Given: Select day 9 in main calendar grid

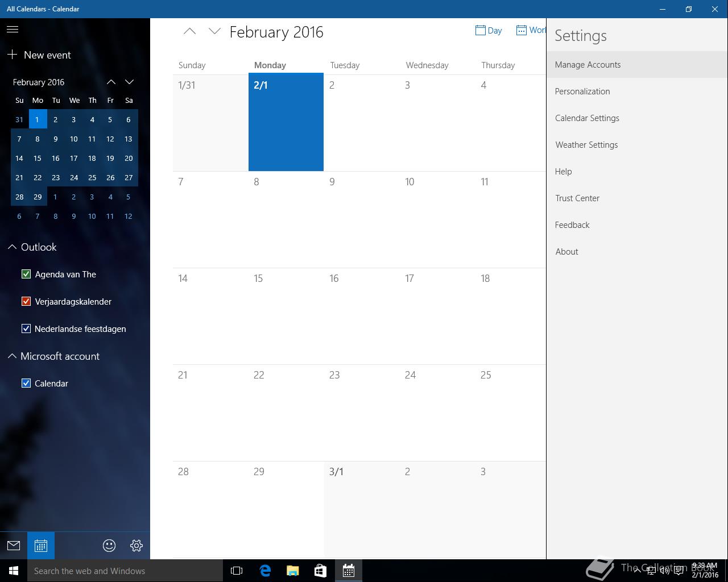Looking at the screenshot, I should (x=362, y=219).
